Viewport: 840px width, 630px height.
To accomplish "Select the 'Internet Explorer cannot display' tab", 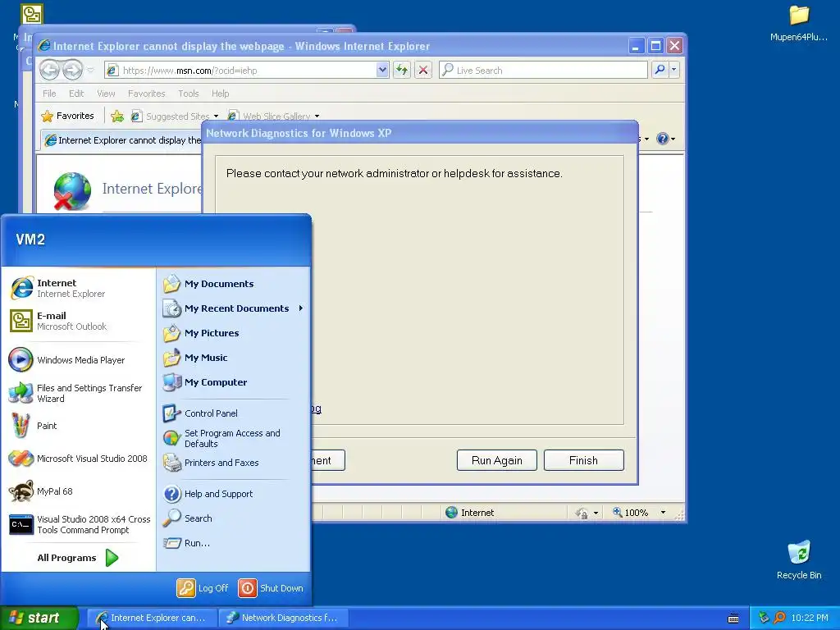I will tap(122, 140).
